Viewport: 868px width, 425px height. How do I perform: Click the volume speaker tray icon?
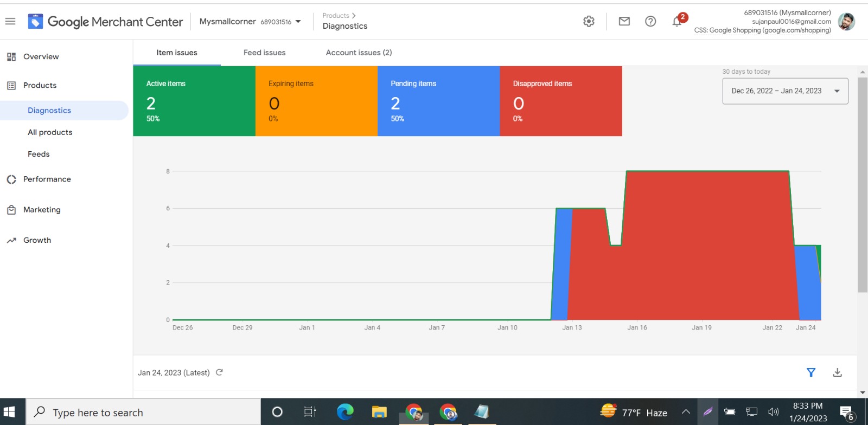point(774,412)
